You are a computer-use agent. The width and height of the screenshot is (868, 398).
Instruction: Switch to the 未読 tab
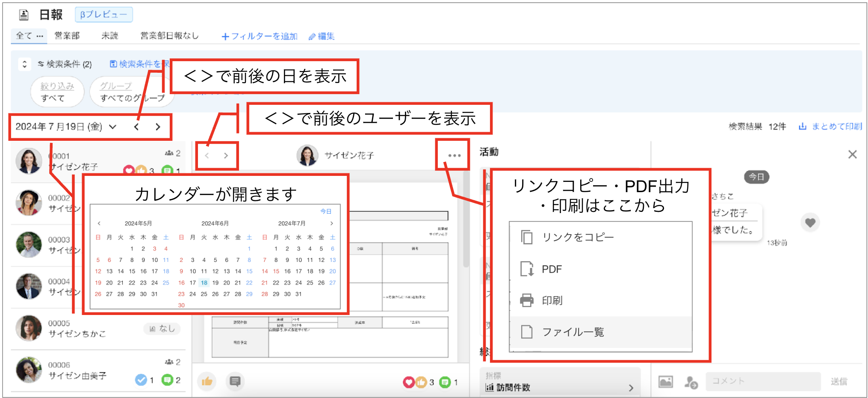tap(109, 36)
